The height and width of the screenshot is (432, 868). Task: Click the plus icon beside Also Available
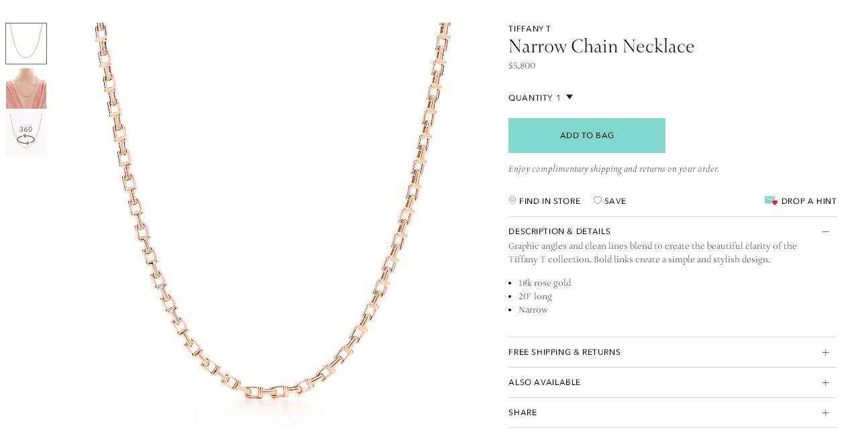pos(826,383)
